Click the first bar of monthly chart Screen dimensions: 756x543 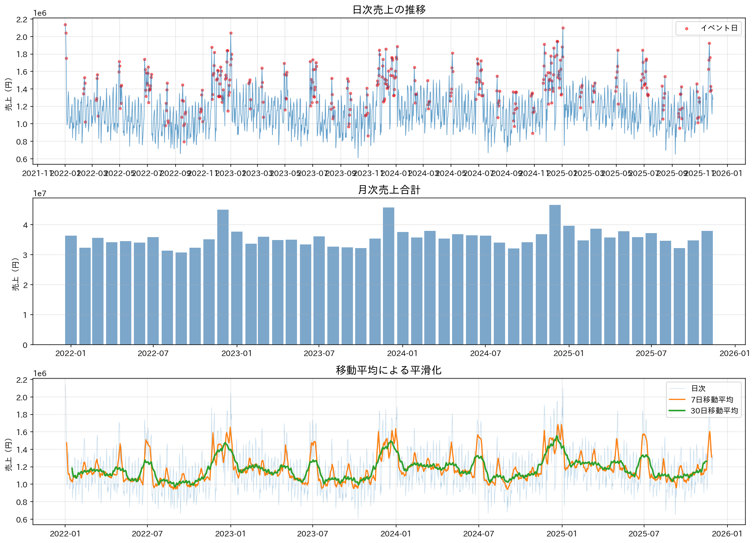(x=71, y=290)
